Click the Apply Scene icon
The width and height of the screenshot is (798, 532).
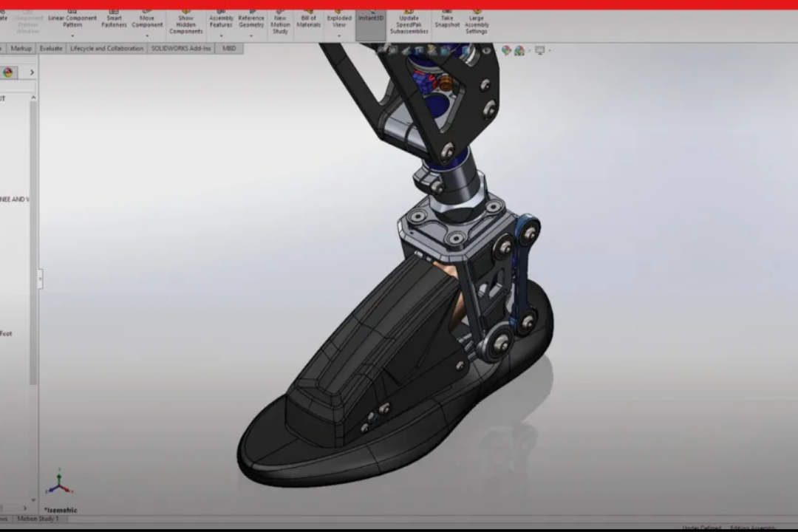coord(519,50)
